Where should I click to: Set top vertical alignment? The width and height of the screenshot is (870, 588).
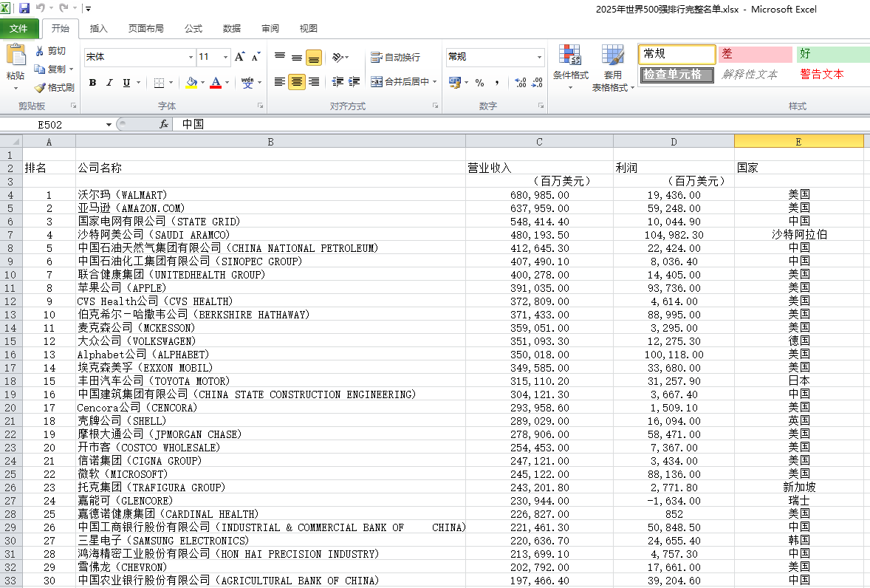[280, 57]
